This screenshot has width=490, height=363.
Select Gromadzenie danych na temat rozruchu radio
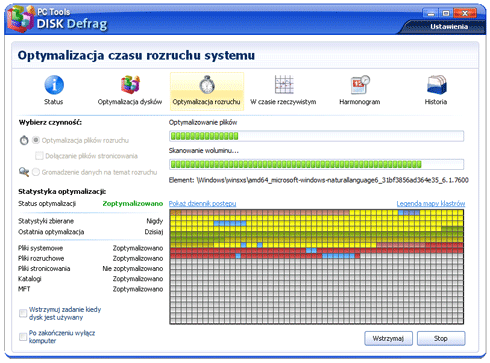click(x=36, y=172)
